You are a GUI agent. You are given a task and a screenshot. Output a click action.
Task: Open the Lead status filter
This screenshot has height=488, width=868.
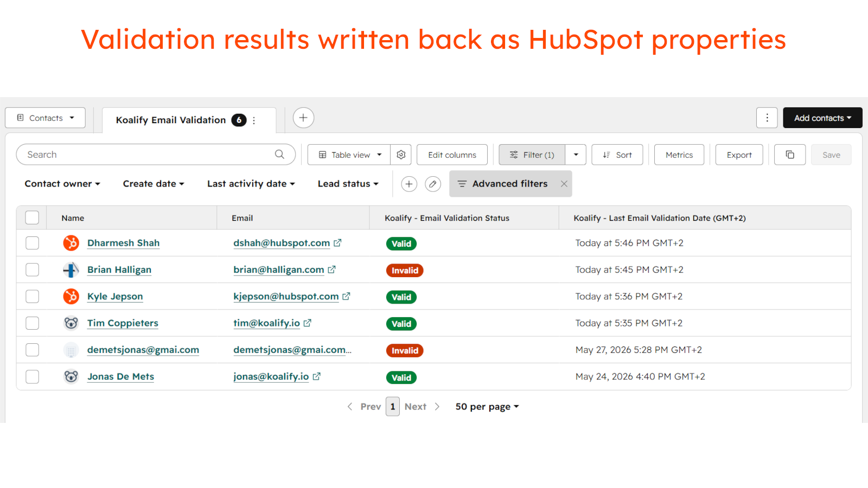[x=348, y=184]
